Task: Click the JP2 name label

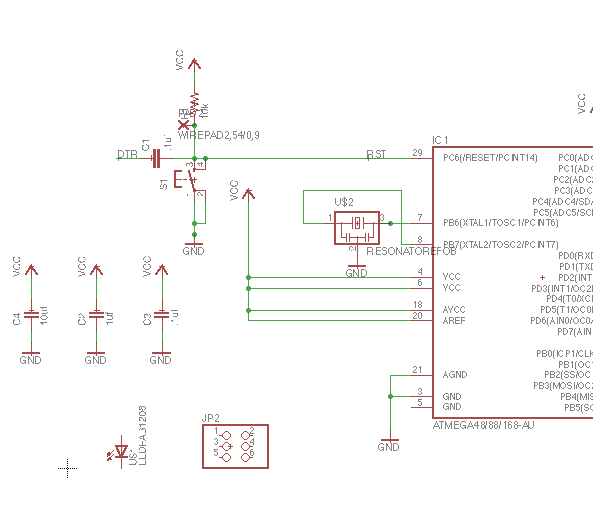Action: pos(211,418)
